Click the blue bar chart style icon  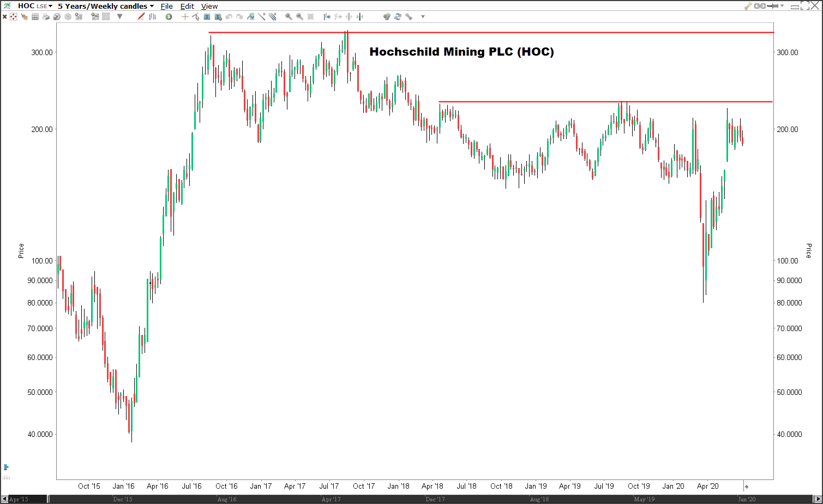click(153, 17)
